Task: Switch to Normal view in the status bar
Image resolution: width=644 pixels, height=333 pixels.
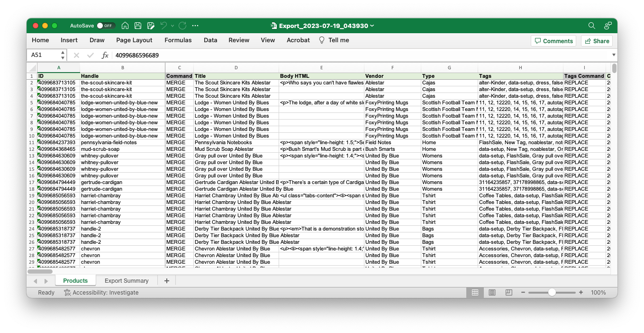Action: click(475, 293)
